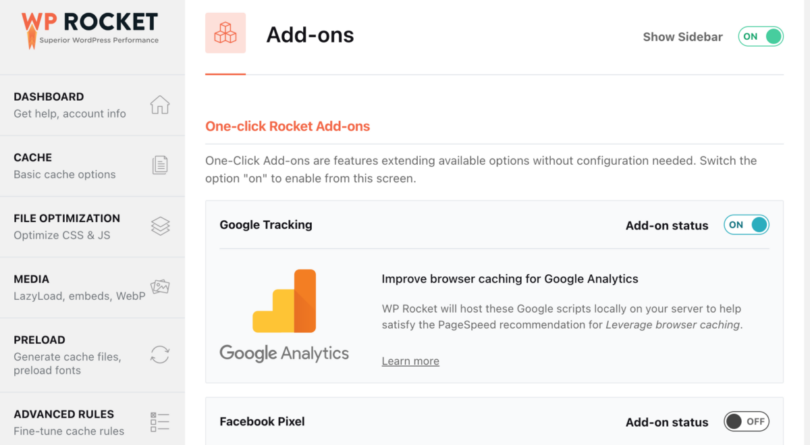Disable the Google Tracking add-on switch
The height and width of the screenshot is (445, 810).
coord(746,225)
